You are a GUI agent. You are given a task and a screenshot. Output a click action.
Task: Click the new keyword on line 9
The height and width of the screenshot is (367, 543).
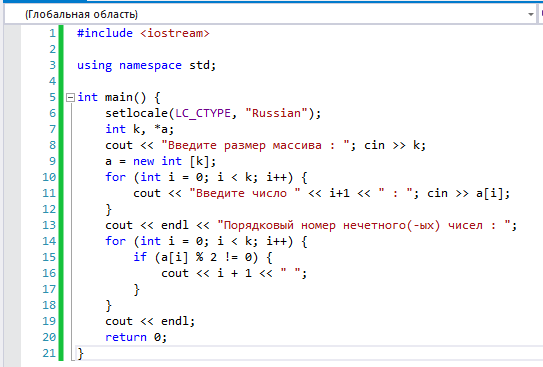coord(144,161)
